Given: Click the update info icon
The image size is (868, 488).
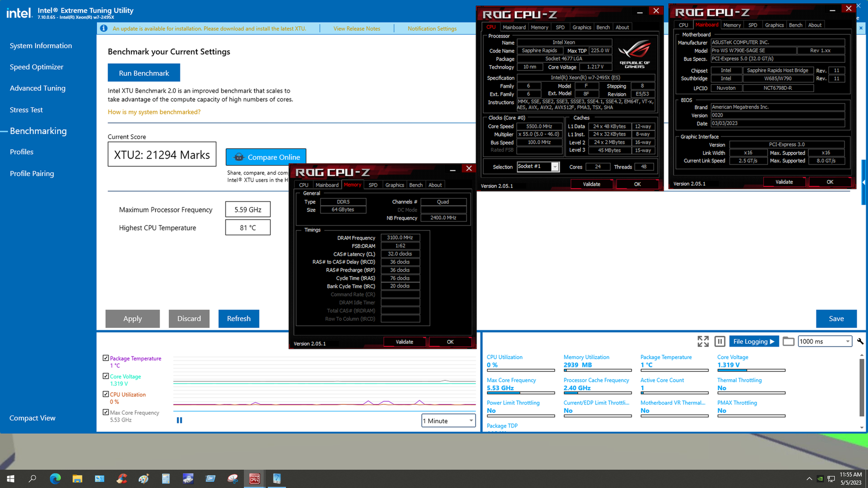Looking at the screenshot, I should [104, 28].
